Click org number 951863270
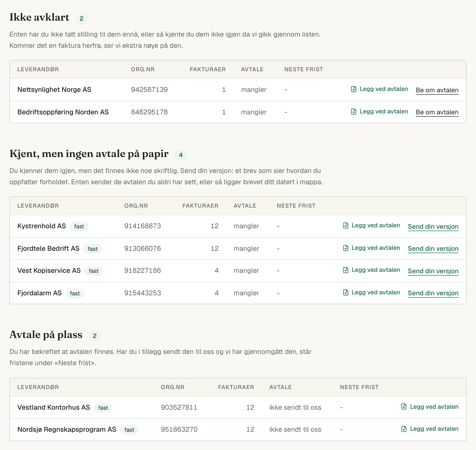This screenshot has height=450, width=476. (x=179, y=429)
